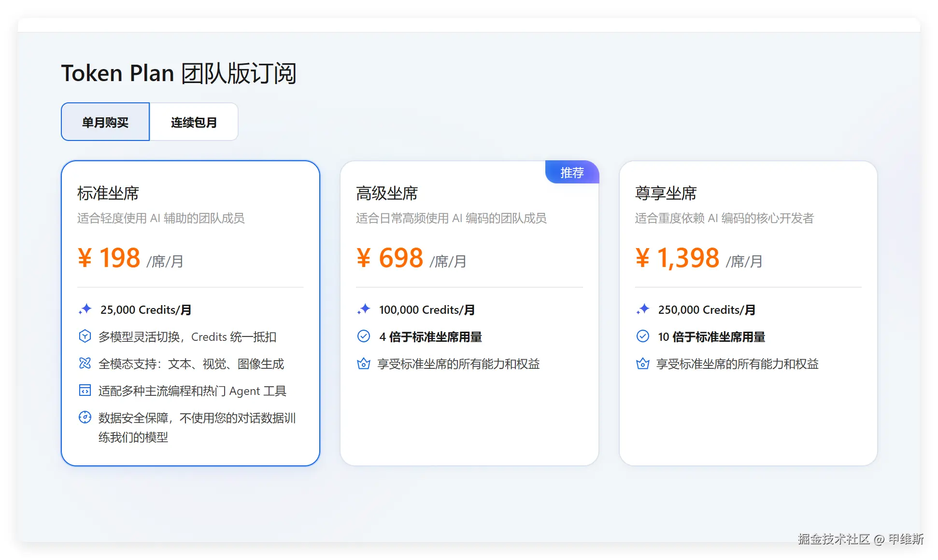Click data security shield icon

click(85, 417)
